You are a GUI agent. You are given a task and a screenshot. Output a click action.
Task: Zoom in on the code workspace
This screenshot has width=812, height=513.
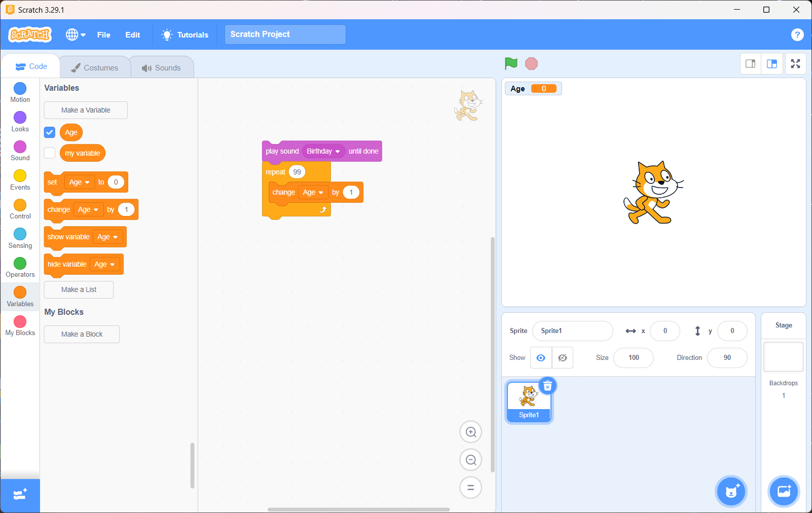click(470, 432)
